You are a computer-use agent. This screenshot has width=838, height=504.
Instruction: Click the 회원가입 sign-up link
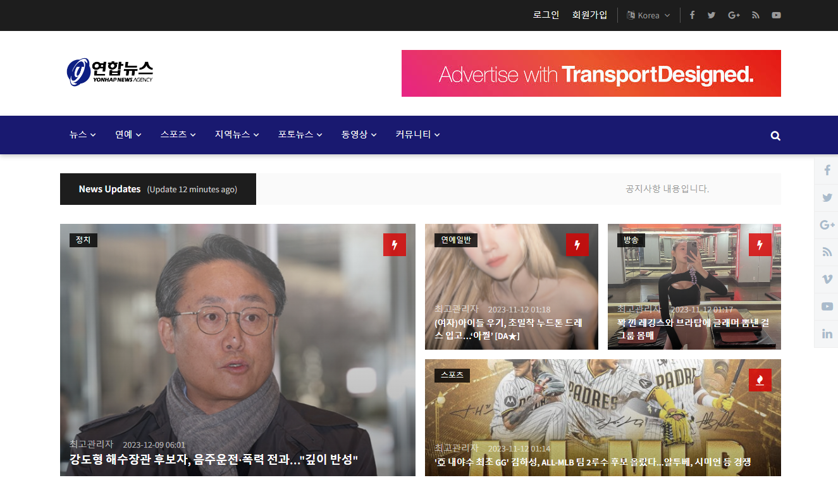click(589, 15)
